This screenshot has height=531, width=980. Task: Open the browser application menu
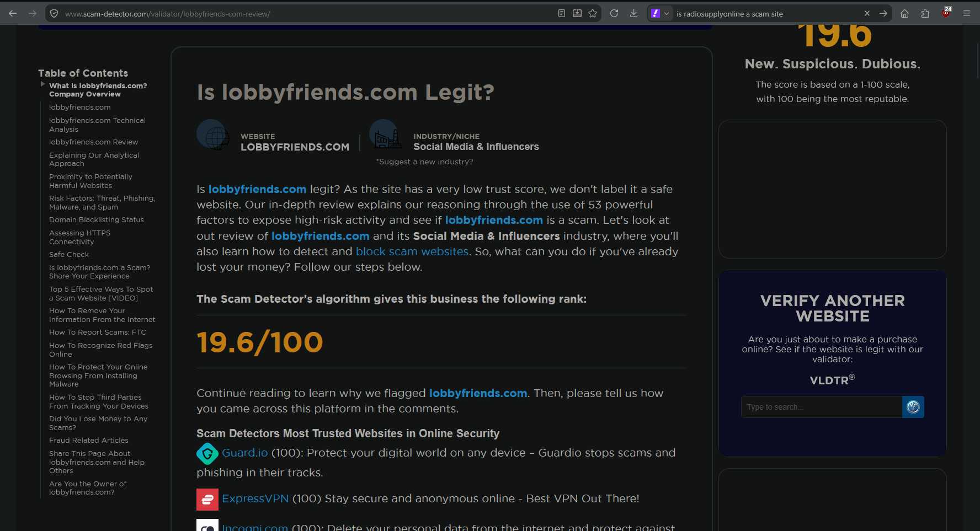pyautogui.click(x=967, y=13)
